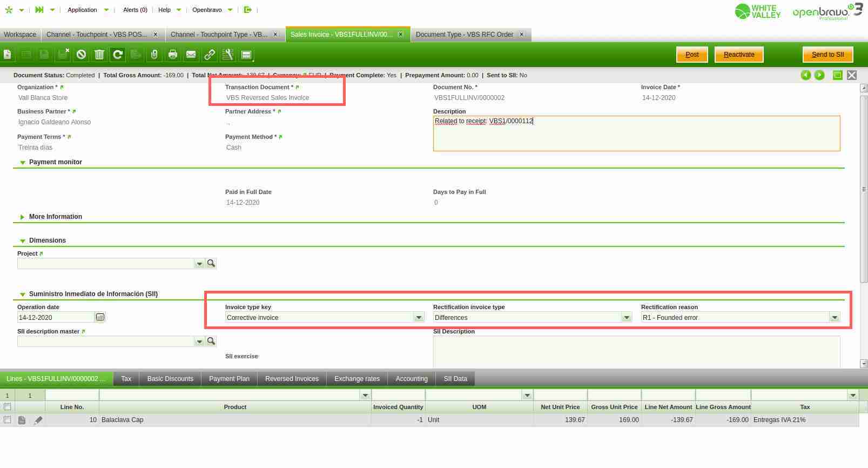Click the trash can delete record icon
868x468 pixels.
(99, 55)
